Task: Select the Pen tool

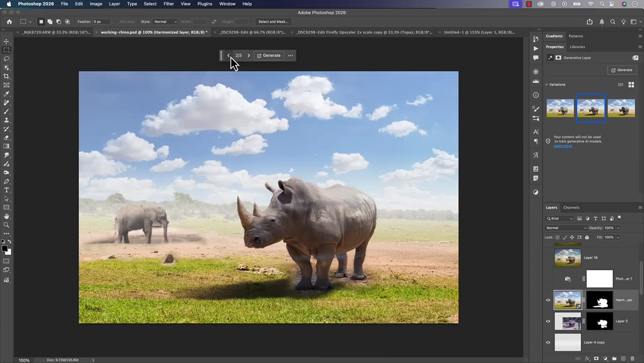Action: [6, 181]
